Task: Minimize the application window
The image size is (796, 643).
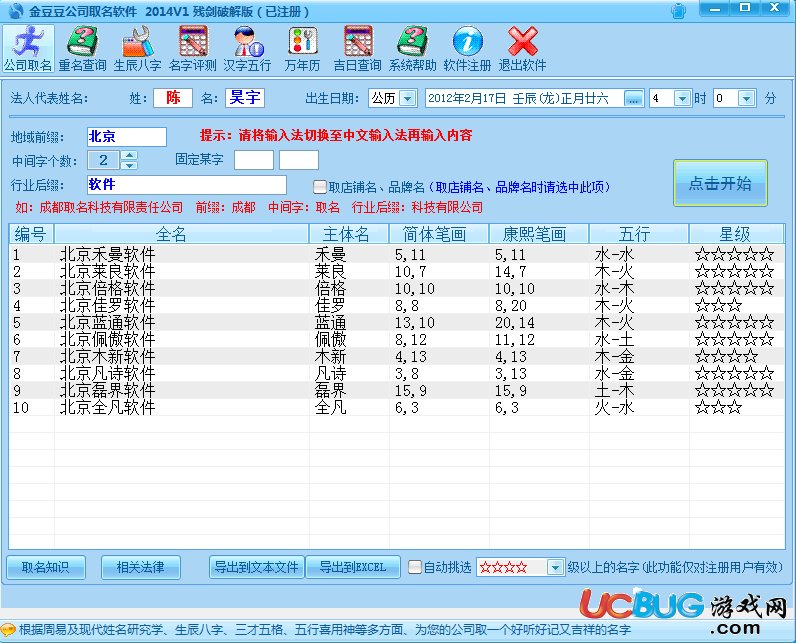Action: 715,9
